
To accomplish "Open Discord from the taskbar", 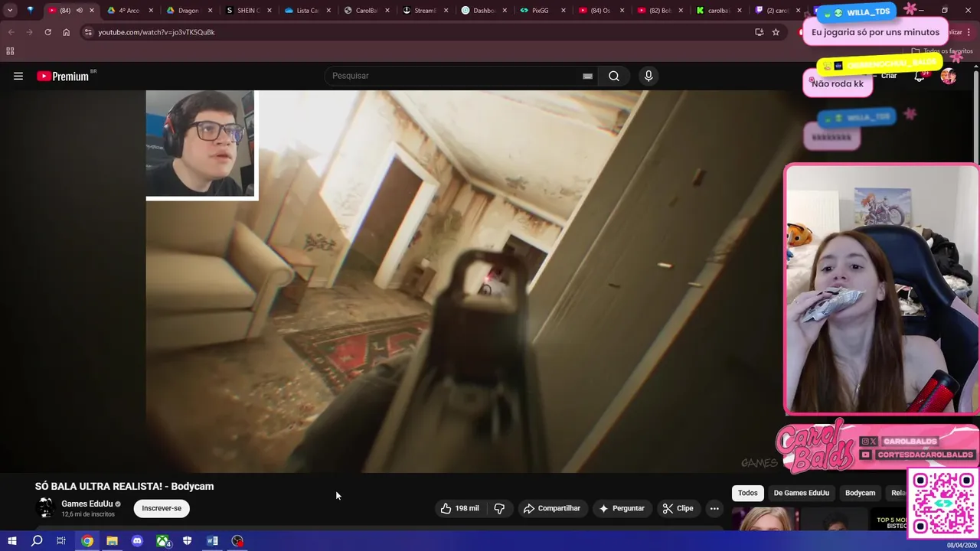I will pos(137,541).
